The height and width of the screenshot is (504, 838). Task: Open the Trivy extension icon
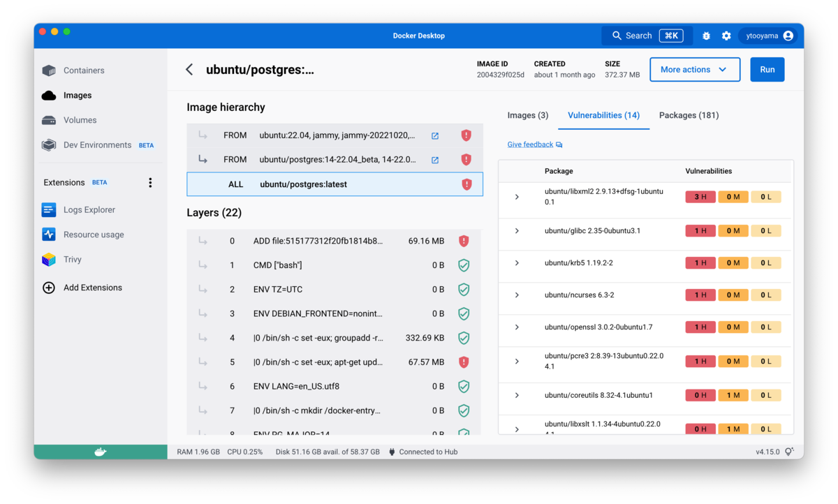pos(49,260)
